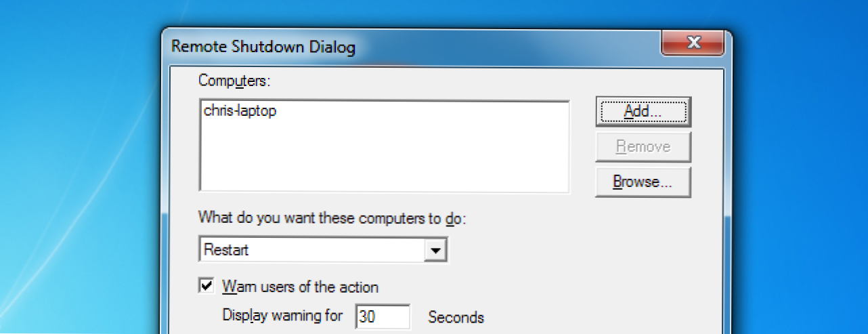Open the Browse... computer picker
Viewport: 868px width, 334px height.
643,182
